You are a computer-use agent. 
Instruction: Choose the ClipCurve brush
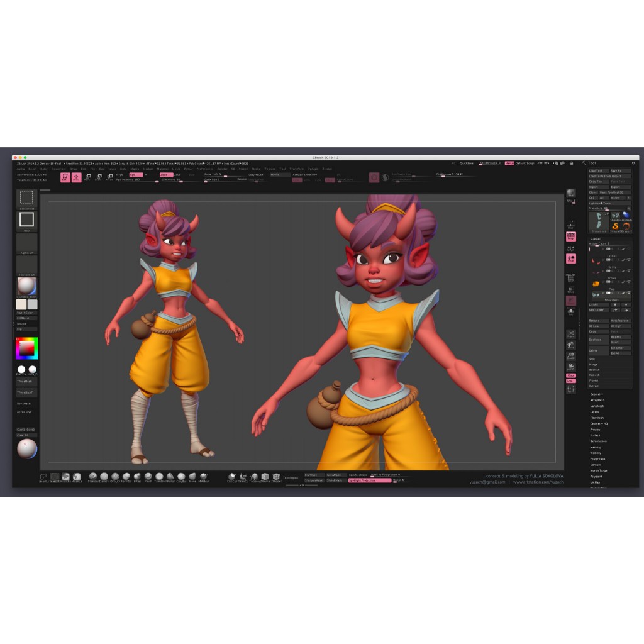tap(232, 477)
